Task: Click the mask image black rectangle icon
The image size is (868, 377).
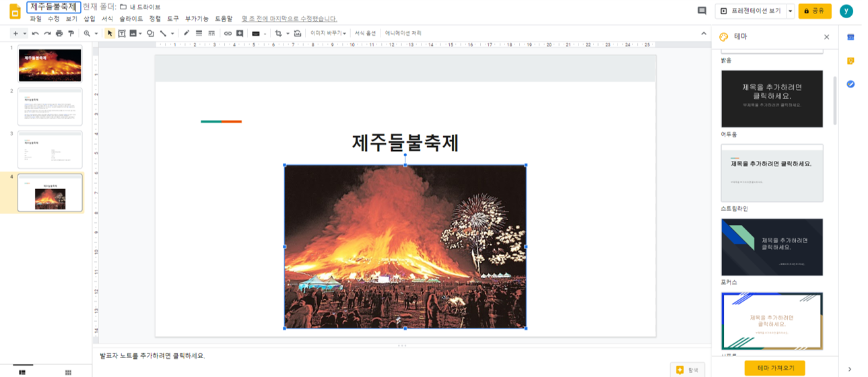Action: (256, 33)
